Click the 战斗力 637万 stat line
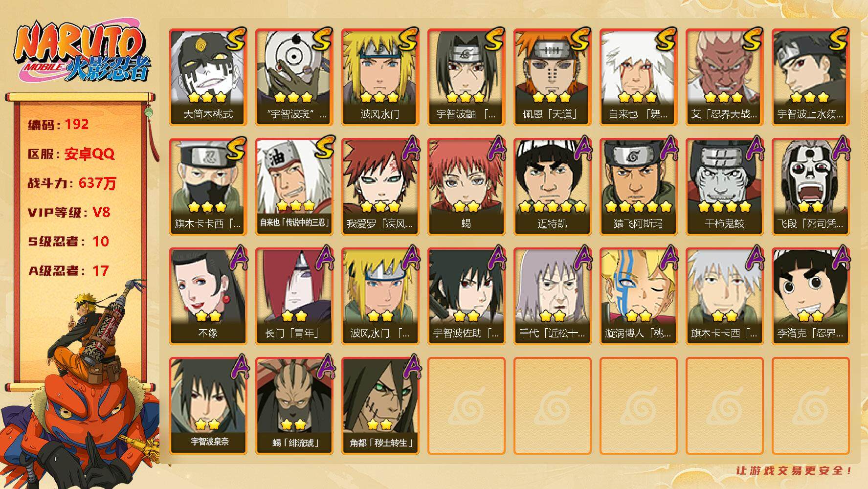Image resolution: width=868 pixels, height=489 pixels. point(72,183)
